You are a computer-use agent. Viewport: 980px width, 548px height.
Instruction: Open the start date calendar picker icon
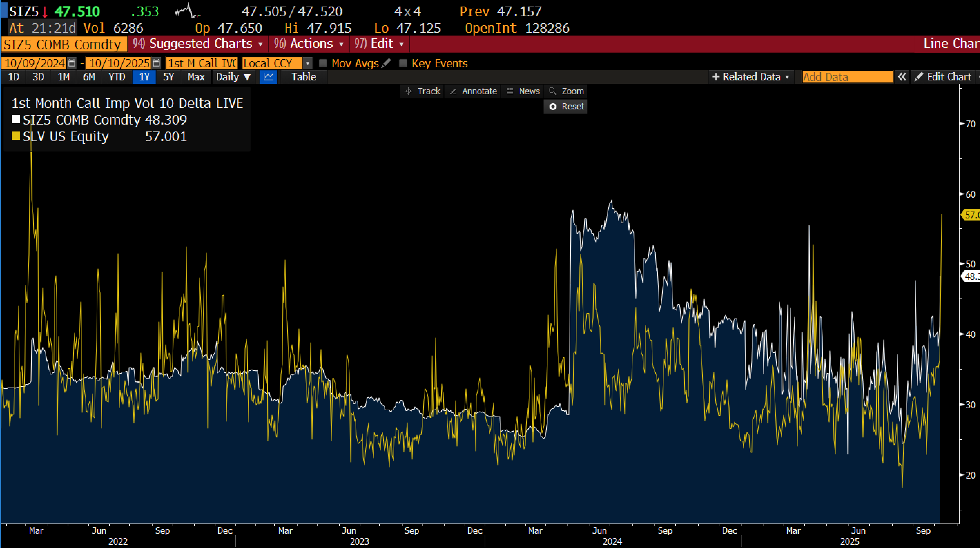tap(71, 63)
